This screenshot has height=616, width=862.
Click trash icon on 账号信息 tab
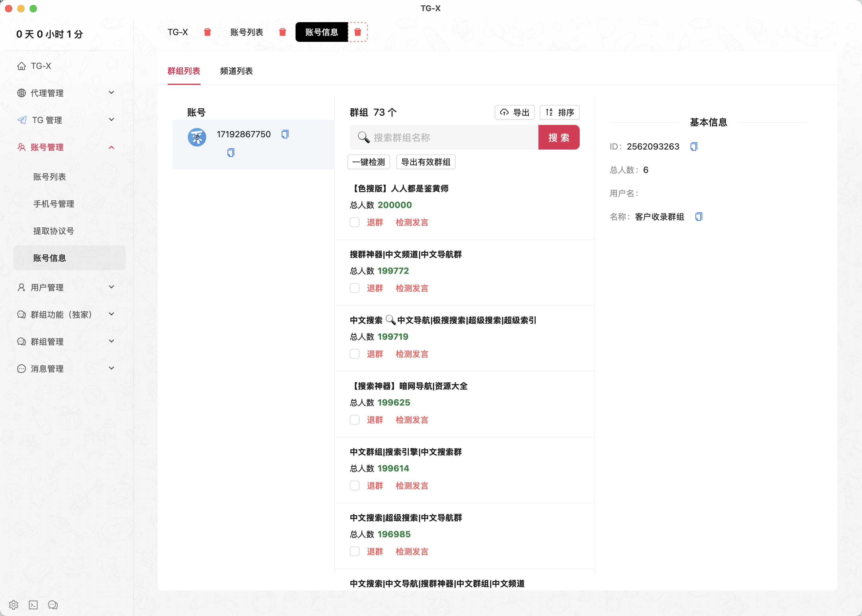pyautogui.click(x=357, y=32)
